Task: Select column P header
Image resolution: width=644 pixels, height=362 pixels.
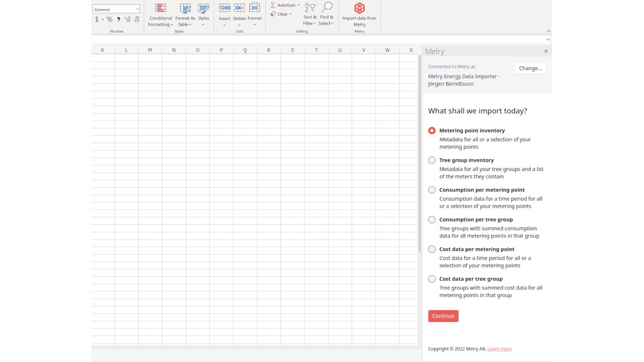Action: (x=221, y=50)
